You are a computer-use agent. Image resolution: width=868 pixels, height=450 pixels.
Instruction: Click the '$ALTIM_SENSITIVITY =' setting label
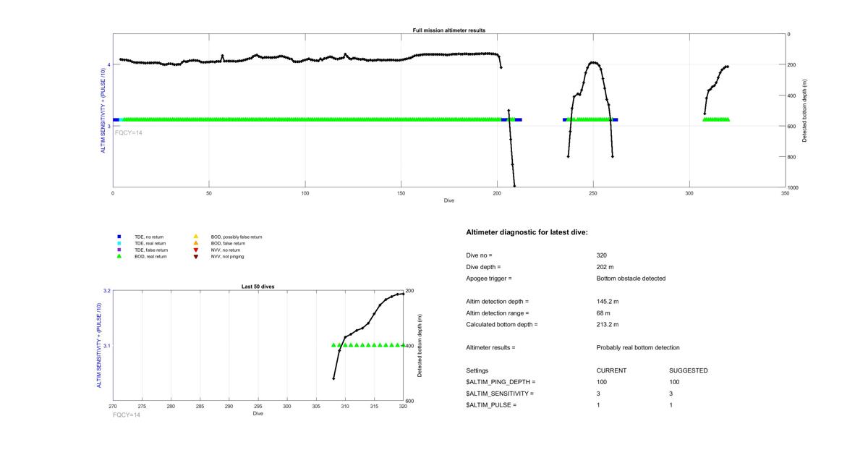coord(501,394)
